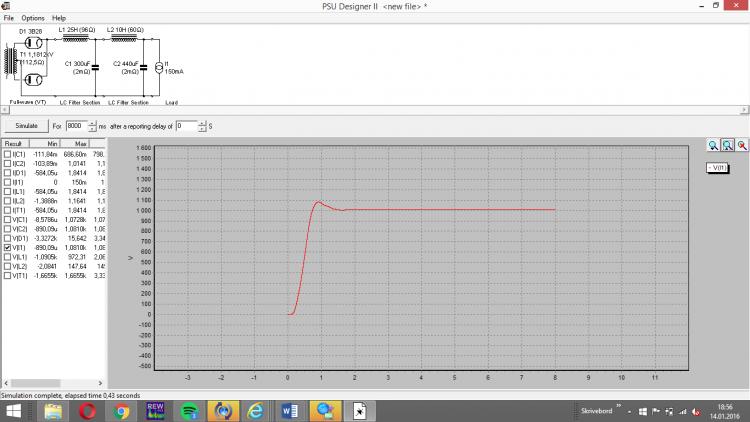Enable the I(L1) trace checkbox
The image size is (750, 422).
click(7, 192)
